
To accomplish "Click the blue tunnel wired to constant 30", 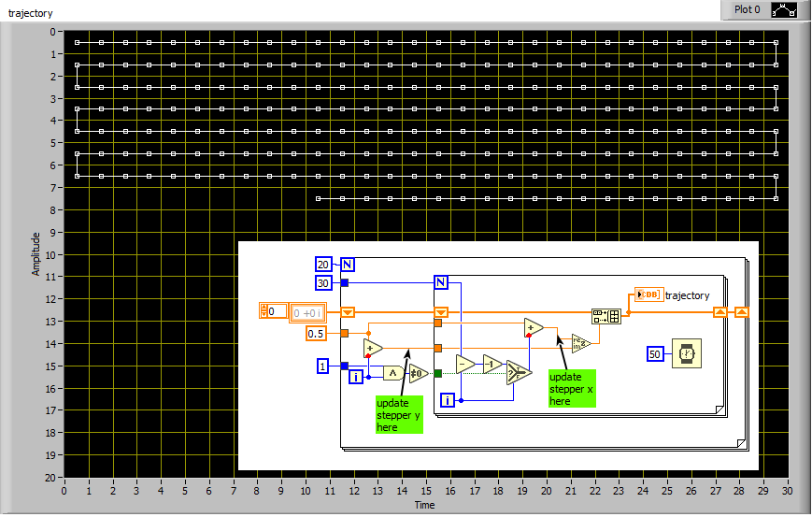I will [345, 283].
